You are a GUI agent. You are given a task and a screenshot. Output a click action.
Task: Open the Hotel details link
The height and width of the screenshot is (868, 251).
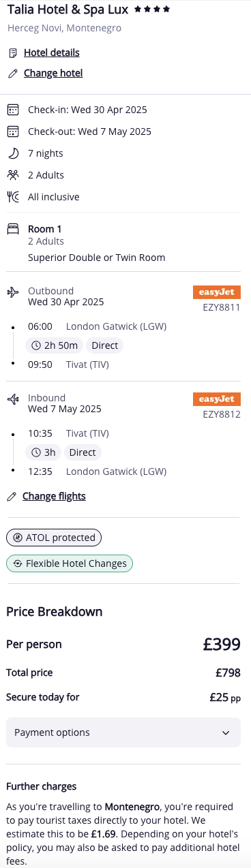(x=52, y=52)
